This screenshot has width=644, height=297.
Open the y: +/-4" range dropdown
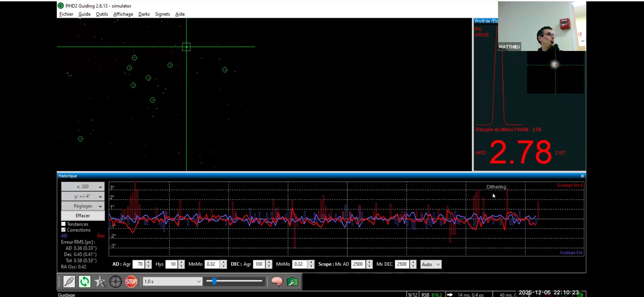pos(83,196)
